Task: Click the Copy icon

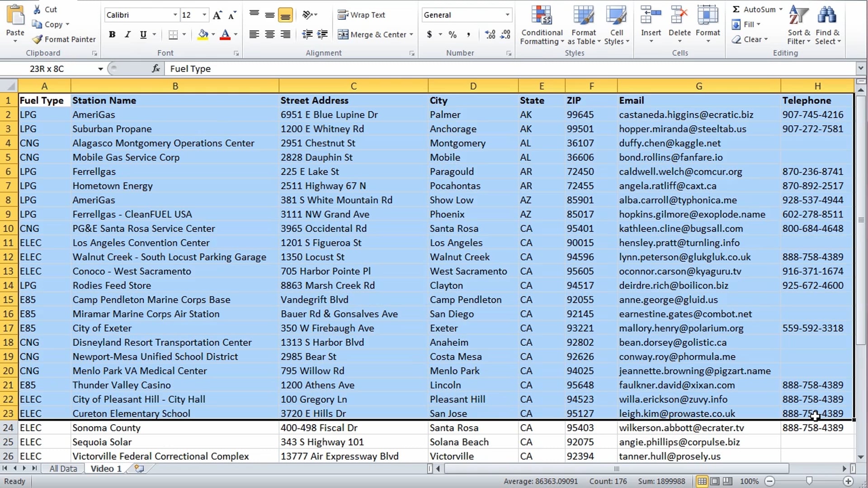Action: click(x=37, y=24)
